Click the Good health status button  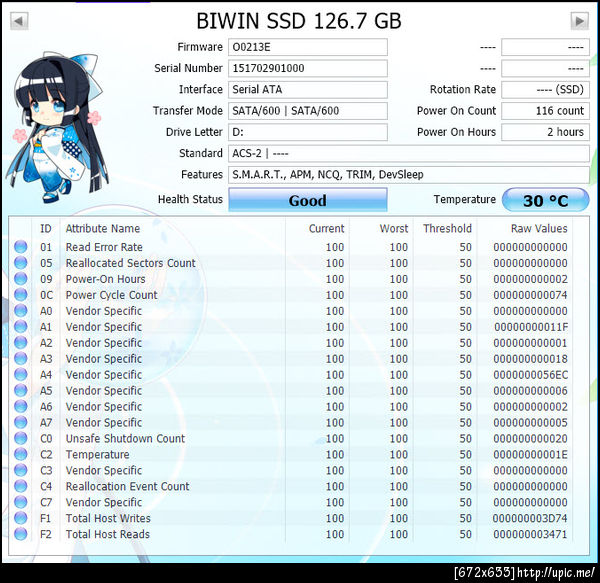pyautogui.click(x=308, y=200)
